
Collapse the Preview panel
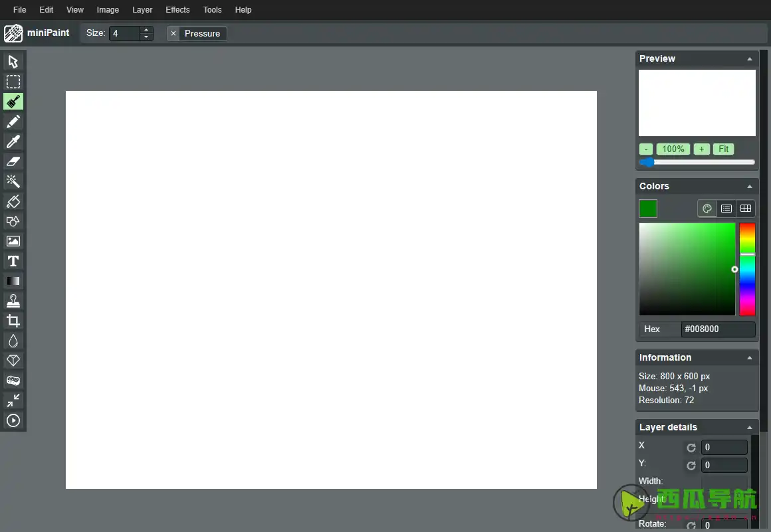click(750, 59)
